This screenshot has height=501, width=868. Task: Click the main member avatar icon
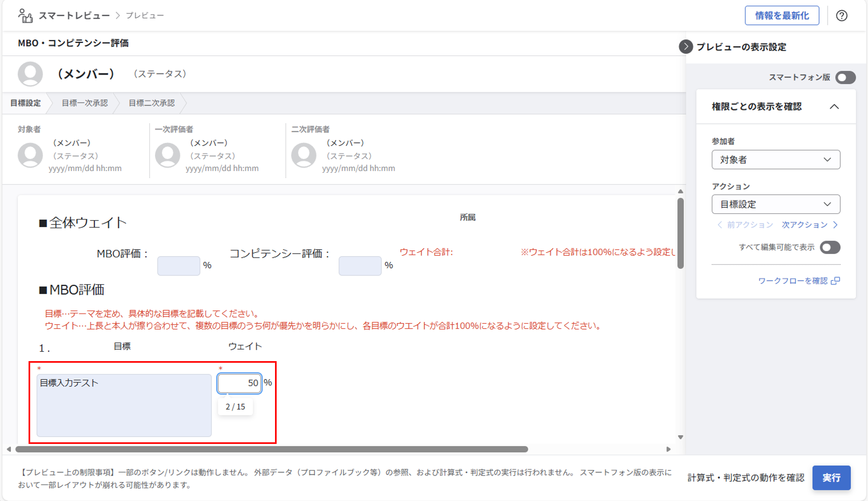click(x=30, y=74)
